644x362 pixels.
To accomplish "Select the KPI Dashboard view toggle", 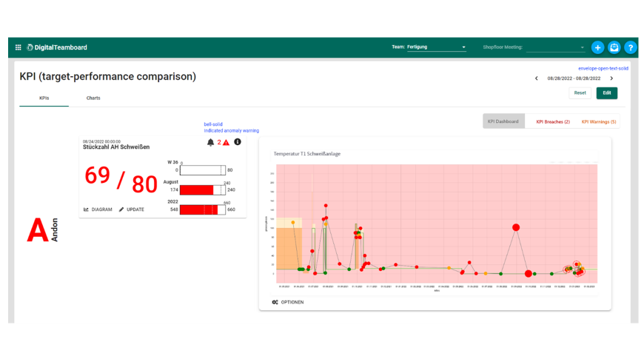I will click(503, 121).
